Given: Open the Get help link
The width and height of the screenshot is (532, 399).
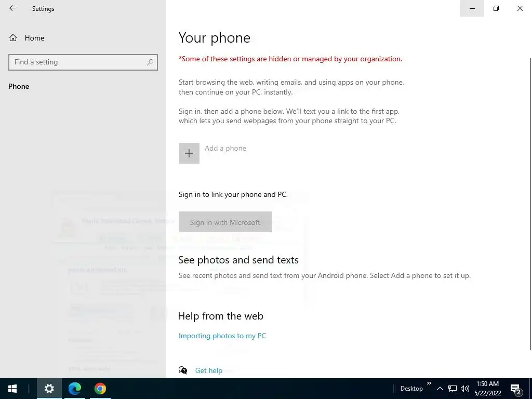Looking at the screenshot, I should [209, 370].
